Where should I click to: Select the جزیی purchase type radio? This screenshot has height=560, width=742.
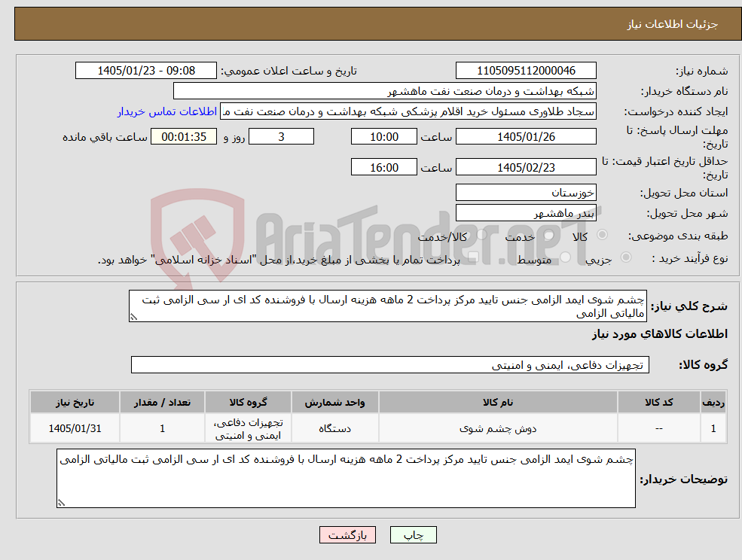pos(625,257)
